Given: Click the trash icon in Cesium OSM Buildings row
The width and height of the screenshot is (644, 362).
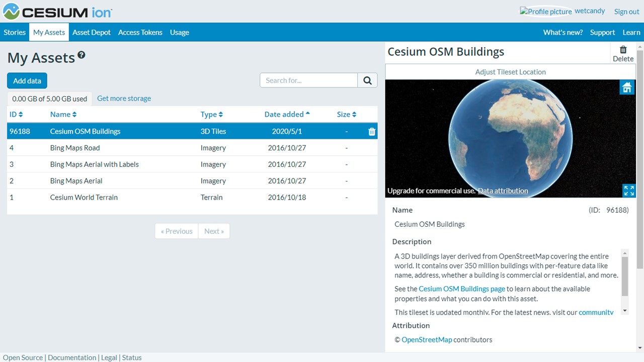Looking at the screenshot, I should pyautogui.click(x=372, y=132).
